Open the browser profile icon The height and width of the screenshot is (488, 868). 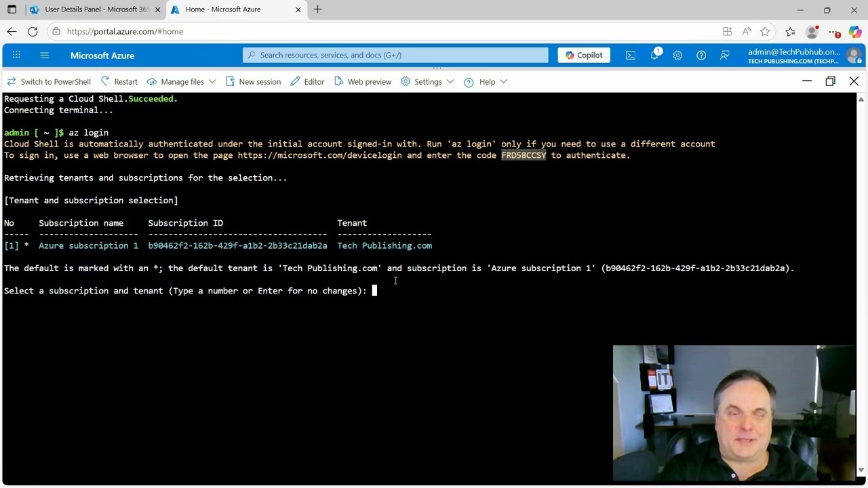pyautogui.click(x=812, y=31)
